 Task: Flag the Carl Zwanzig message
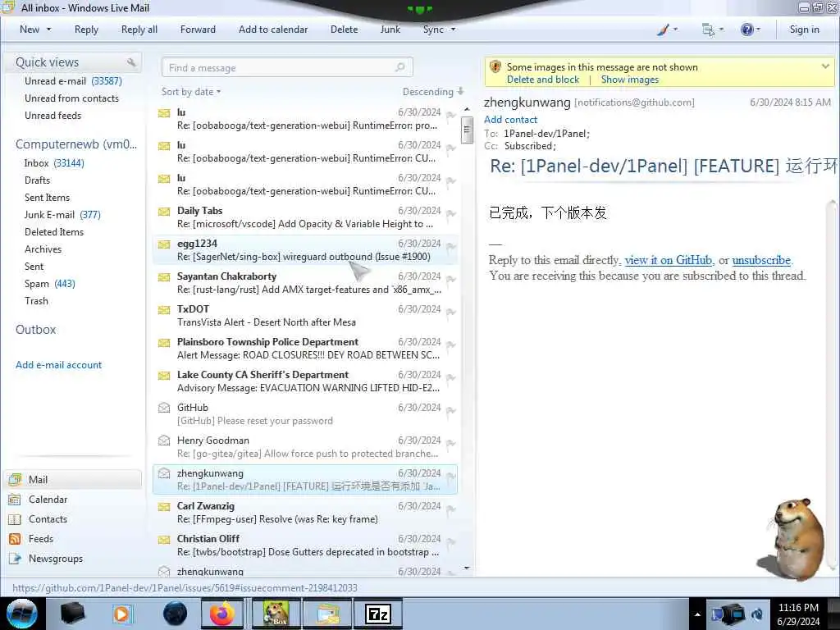point(451,509)
